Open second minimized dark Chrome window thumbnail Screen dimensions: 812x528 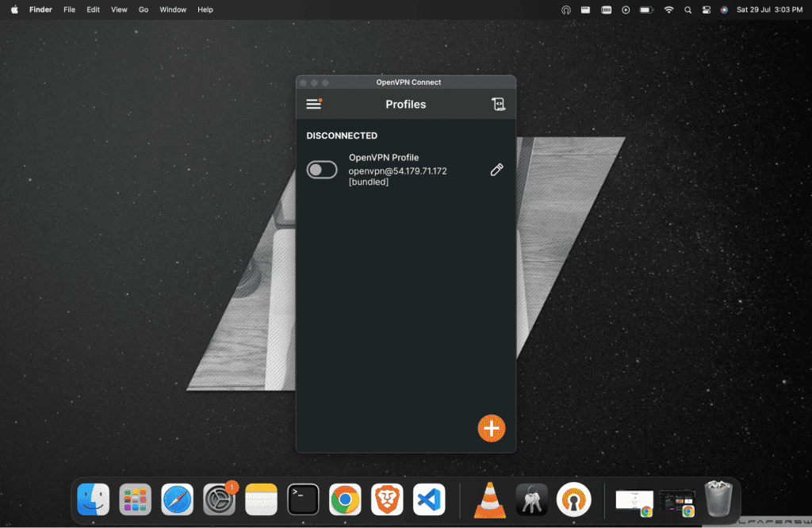(676, 502)
